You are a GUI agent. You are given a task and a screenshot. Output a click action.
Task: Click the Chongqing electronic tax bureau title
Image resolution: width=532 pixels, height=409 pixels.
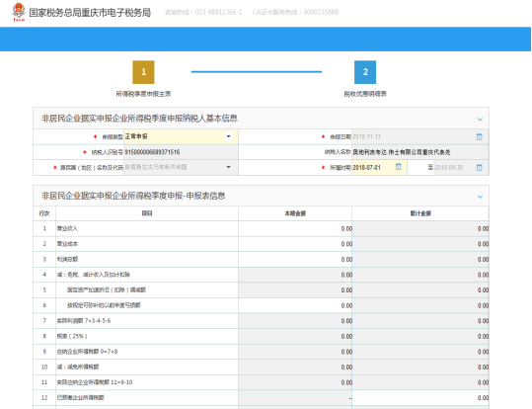90,13
